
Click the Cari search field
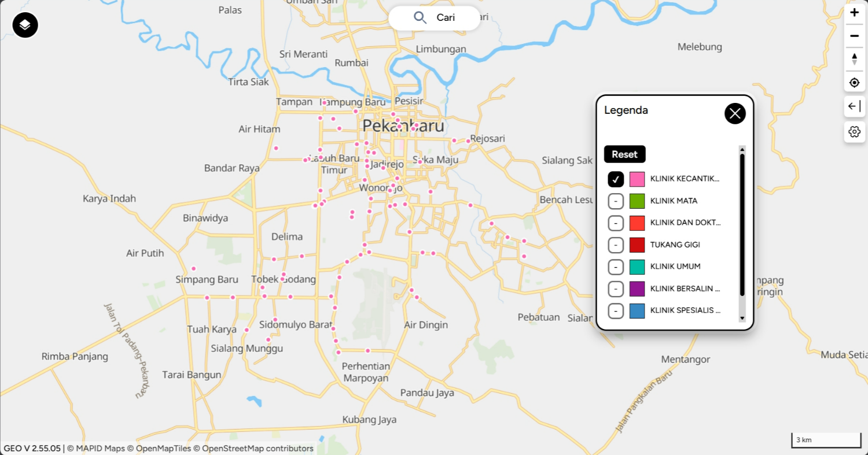[435, 18]
